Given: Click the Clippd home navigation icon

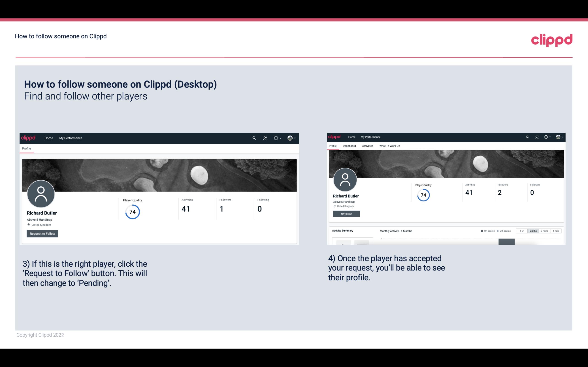Looking at the screenshot, I should click(x=48, y=138).
